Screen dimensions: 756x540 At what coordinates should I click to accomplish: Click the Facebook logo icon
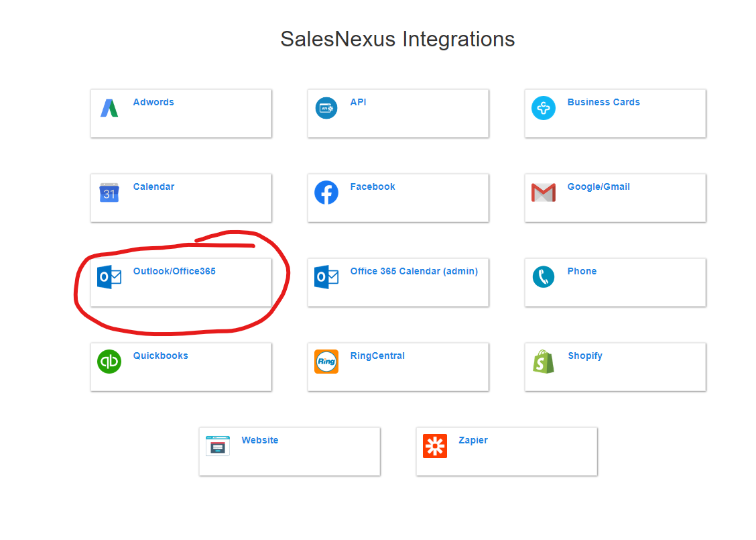pyautogui.click(x=326, y=193)
